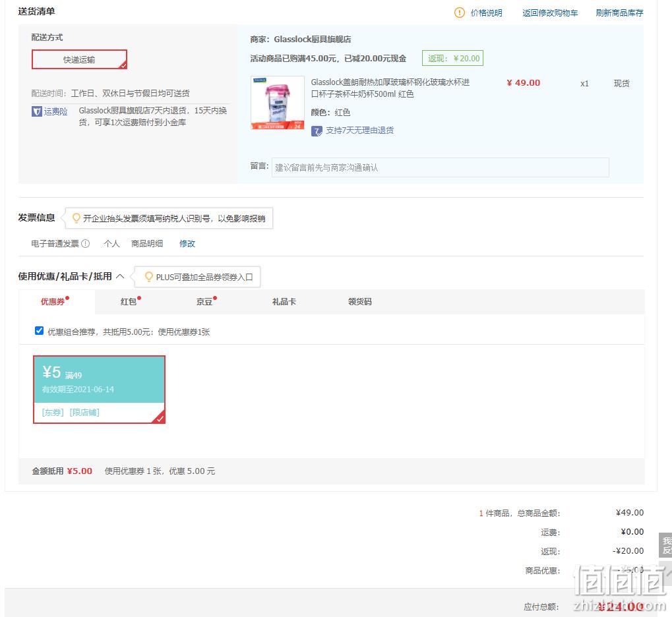Click the 颜色: 红色 attribute text
672x617 pixels.
coord(330,113)
